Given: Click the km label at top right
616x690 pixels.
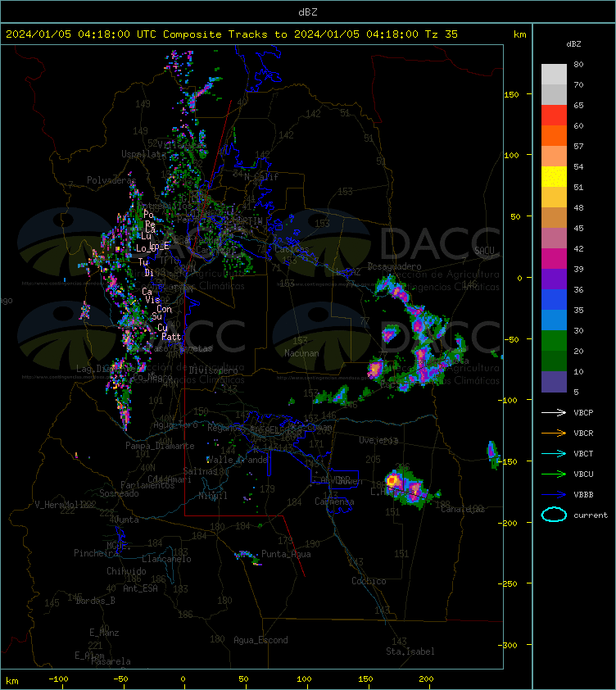Looking at the screenshot, I should point(519,34).
